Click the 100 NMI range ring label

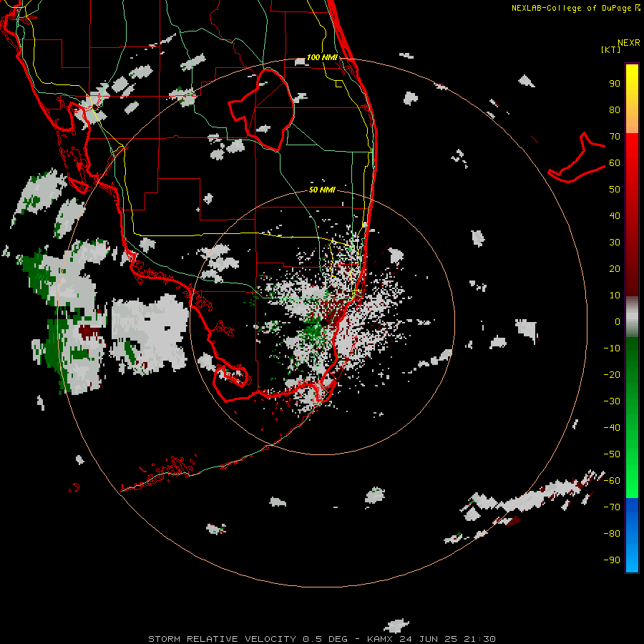322,57
